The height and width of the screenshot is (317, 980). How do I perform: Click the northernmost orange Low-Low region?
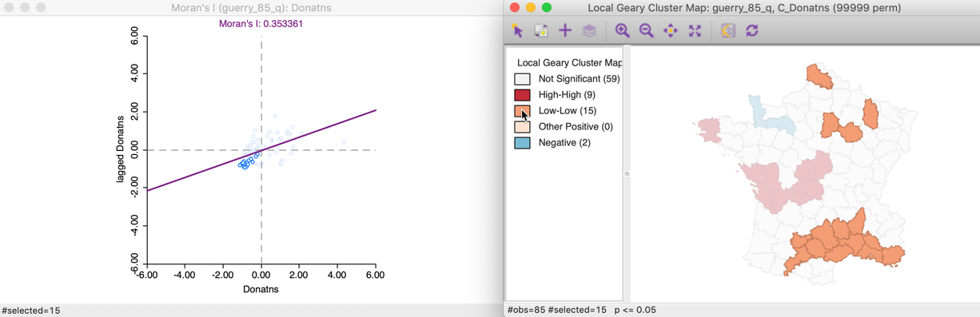click(x=819, y=76)
